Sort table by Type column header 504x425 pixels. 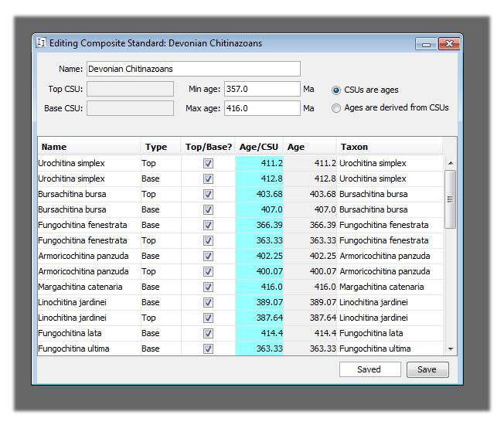point(161,147)
